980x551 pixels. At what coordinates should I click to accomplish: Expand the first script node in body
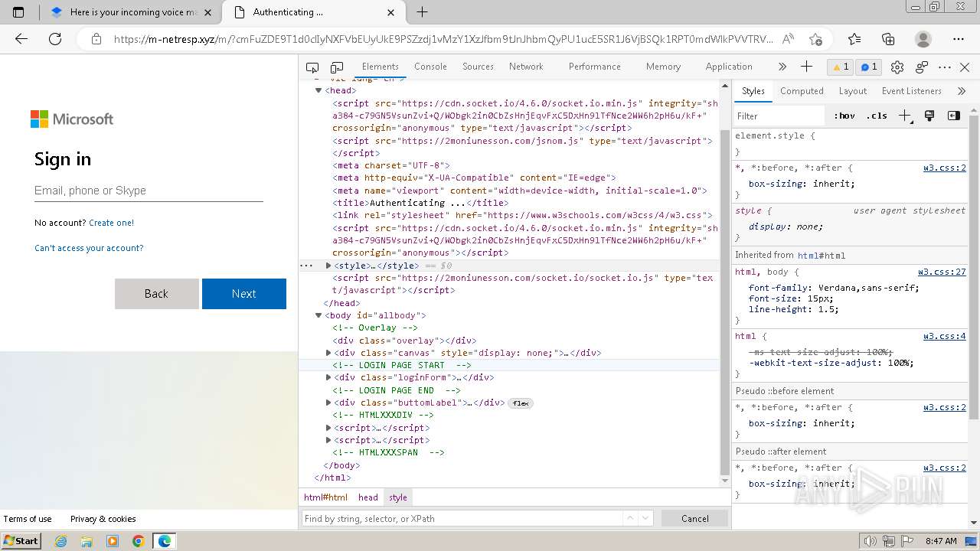pos(328,428)
